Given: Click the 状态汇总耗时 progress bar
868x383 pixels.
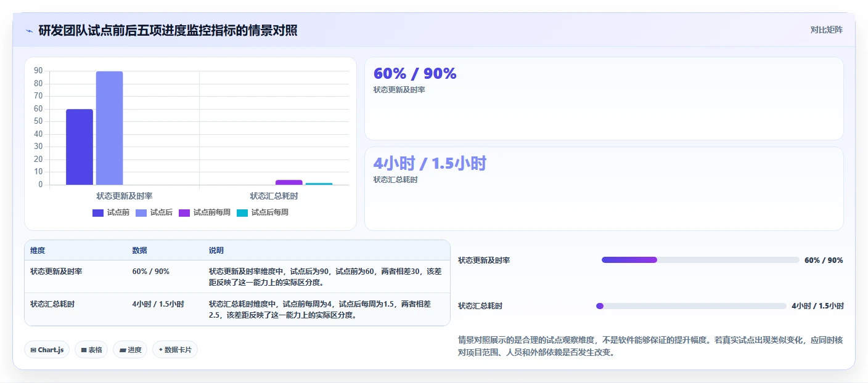Looking at the screenshot, I should (692, 306).
